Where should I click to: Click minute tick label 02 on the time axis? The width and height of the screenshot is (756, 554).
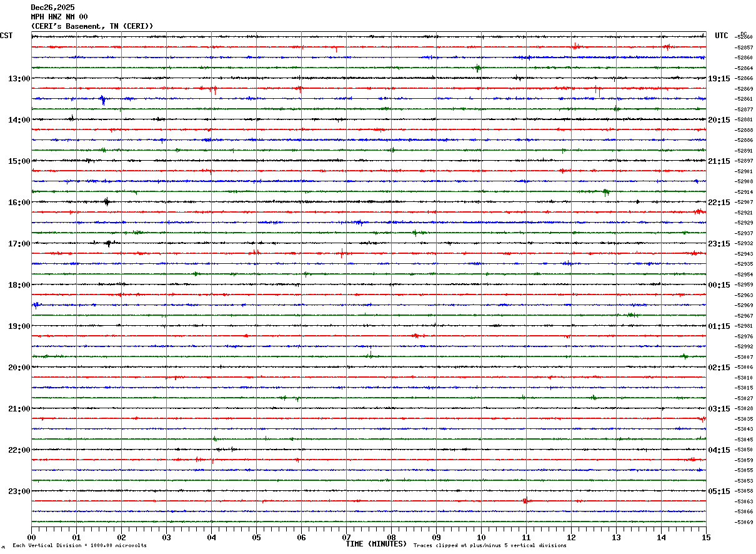pos(121,538)
